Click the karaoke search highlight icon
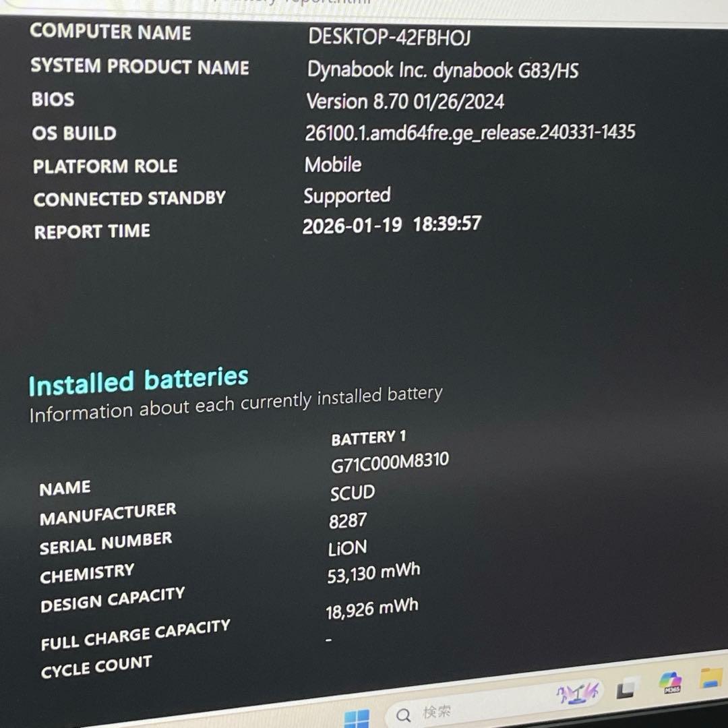This screenshot has width=728, height=728. point(578,693)
